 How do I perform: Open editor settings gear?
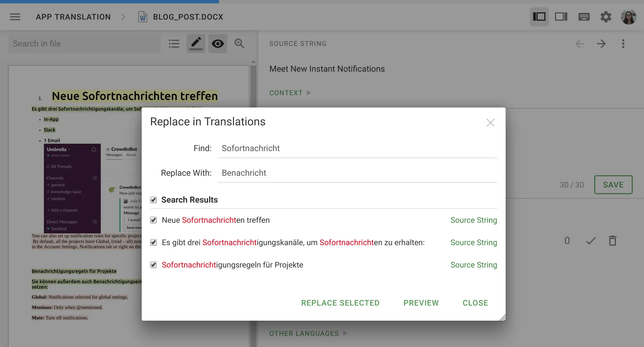coord(606,17)
